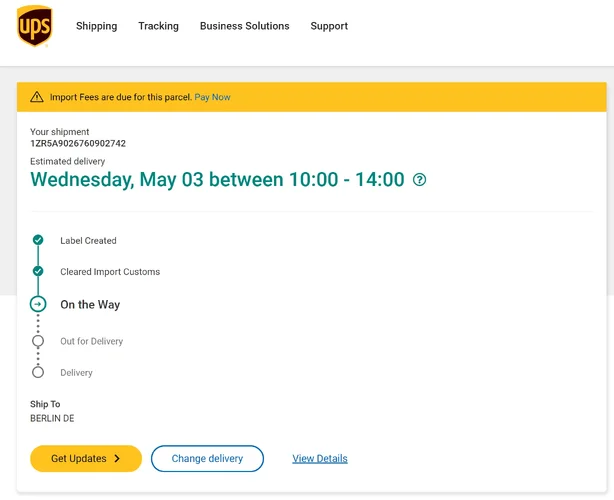Open the Business Solutions menu

(244, 26)
